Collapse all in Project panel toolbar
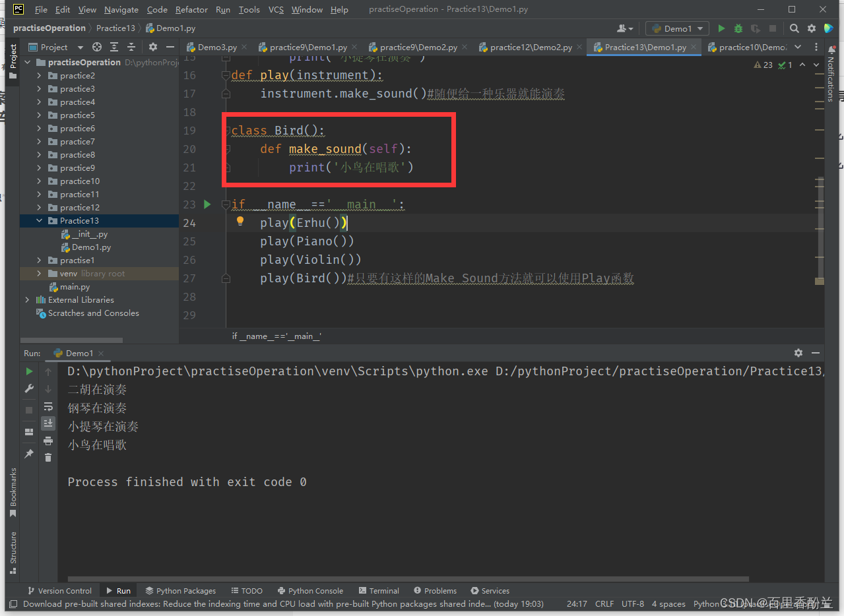The height and width of the screenshot is (616, 844). [131, 47]
